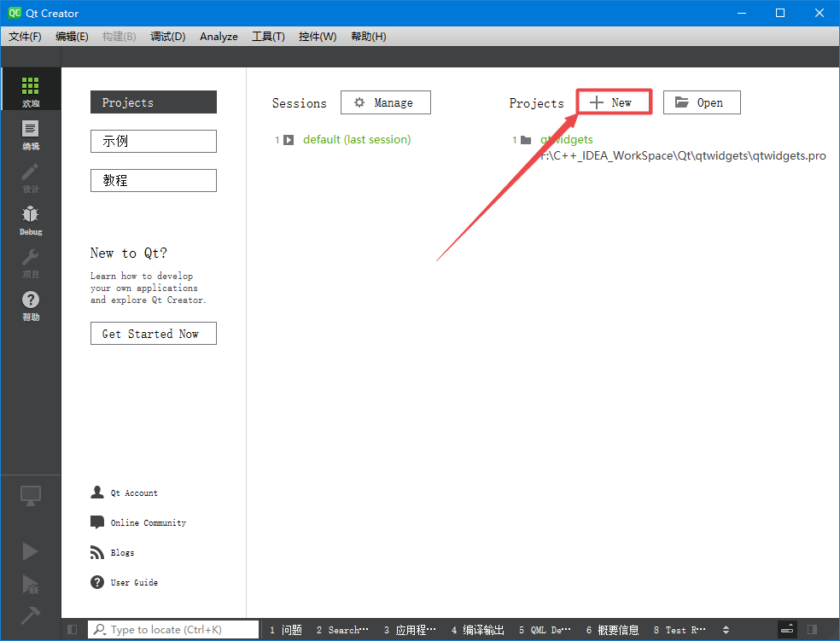Click the Qt Account person icon
The image size is (840, 641).
[x=97, y=492]
